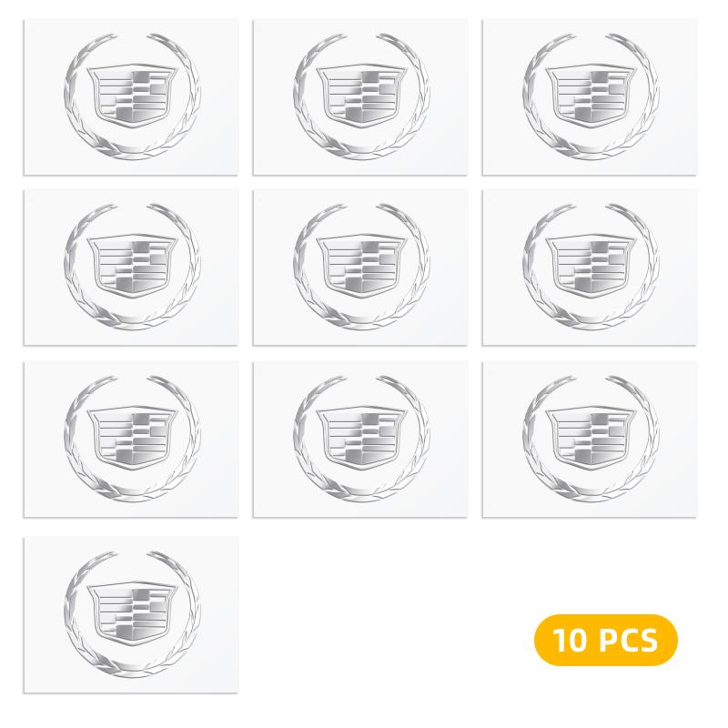The width and height of the screenshot is (728, 728).
Task: Select the top-right emblem sticker card
Action: (x=590, y=97)
